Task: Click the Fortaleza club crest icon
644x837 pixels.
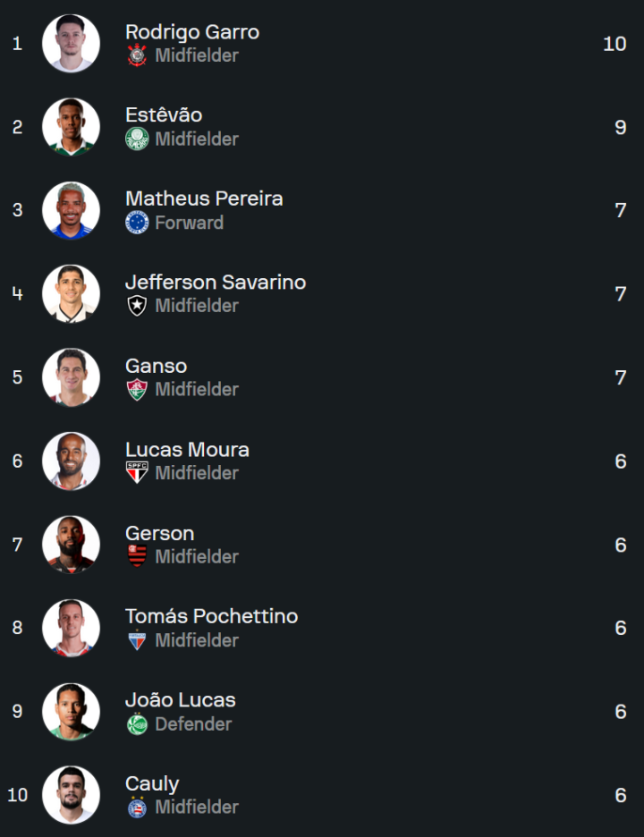Action: pyautogui.click(x=137, y=640)
